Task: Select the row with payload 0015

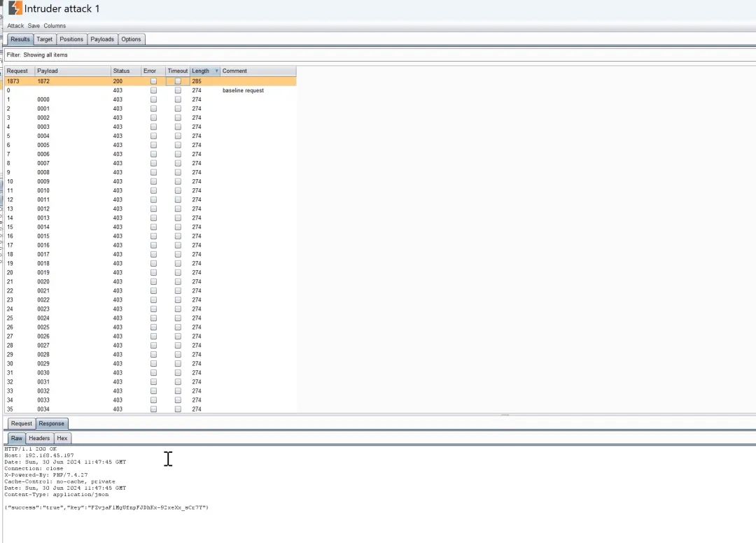Action: [150, 236]
